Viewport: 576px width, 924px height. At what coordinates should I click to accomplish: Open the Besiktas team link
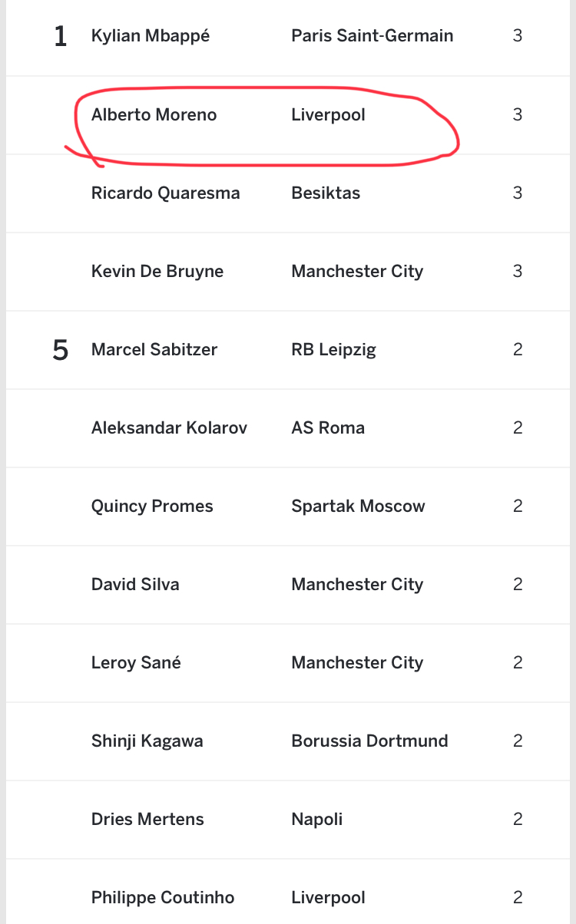click(326, 193)
